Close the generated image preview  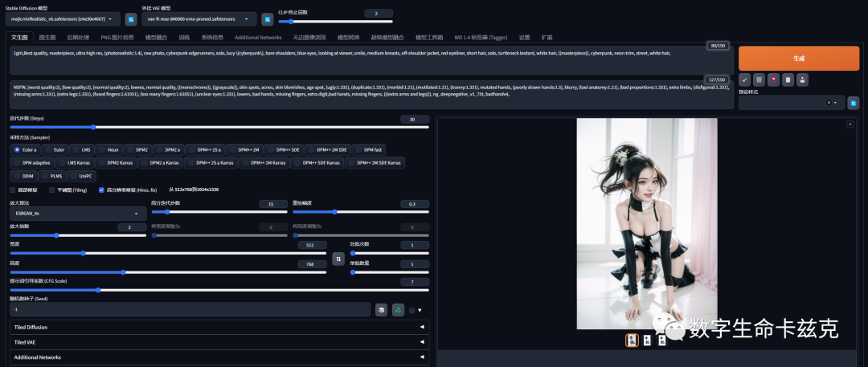(x=850, y=124)
